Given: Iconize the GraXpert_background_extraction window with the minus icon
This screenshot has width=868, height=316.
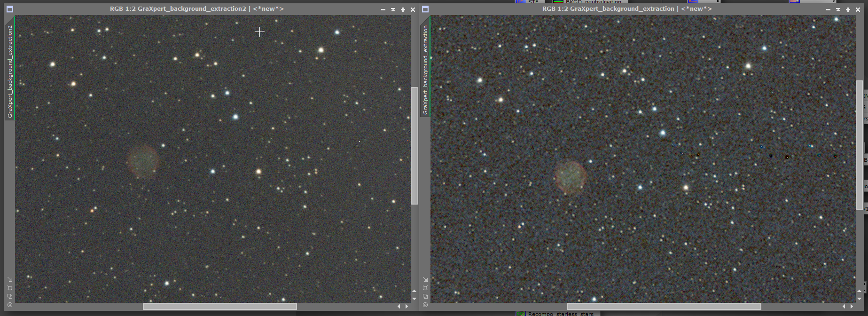Looking at the screenshot, I should coord(828,9).
